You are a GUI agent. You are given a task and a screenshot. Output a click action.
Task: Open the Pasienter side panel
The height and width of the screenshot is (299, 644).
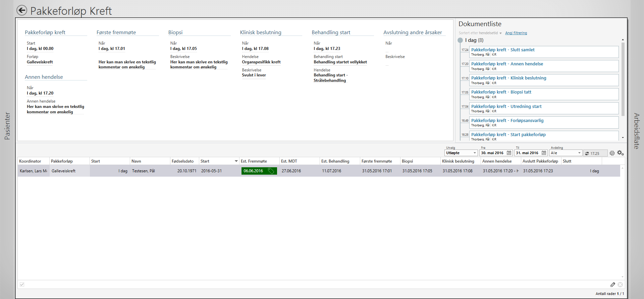(7, 126)
